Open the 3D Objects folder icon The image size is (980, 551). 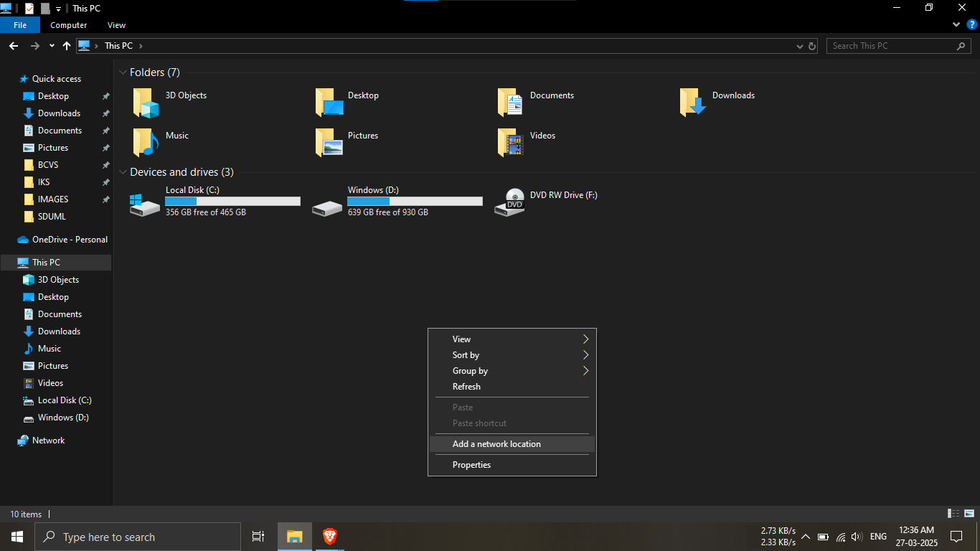coord(146,103)
